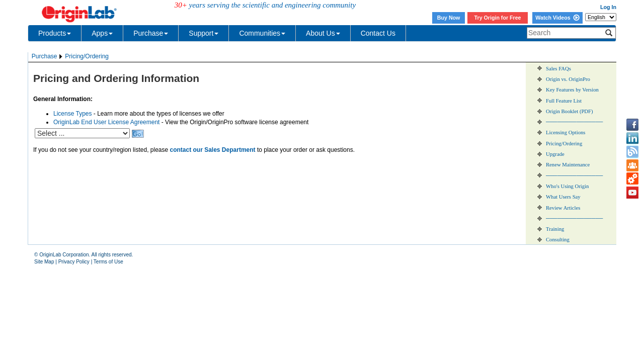This screenshot has height=362, width=644.
Task: Click the orange user forum icon
Action: click(632, 165)
